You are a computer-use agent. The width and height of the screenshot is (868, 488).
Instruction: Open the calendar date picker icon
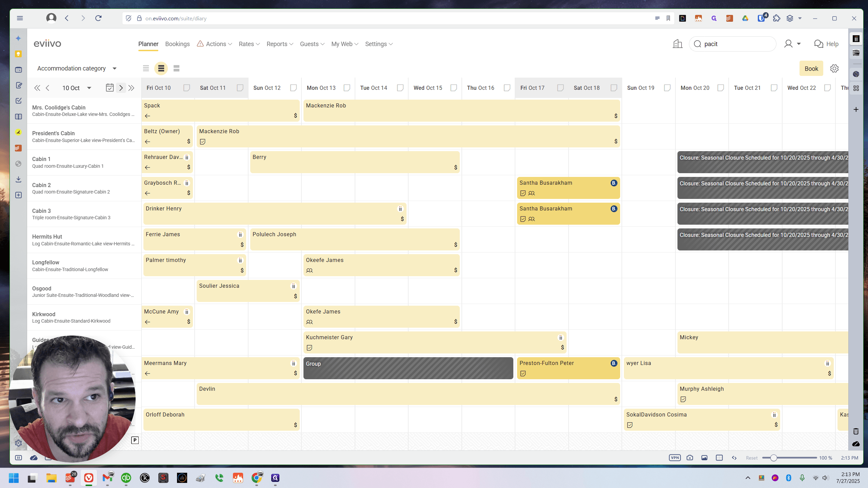tap(110, 88)
